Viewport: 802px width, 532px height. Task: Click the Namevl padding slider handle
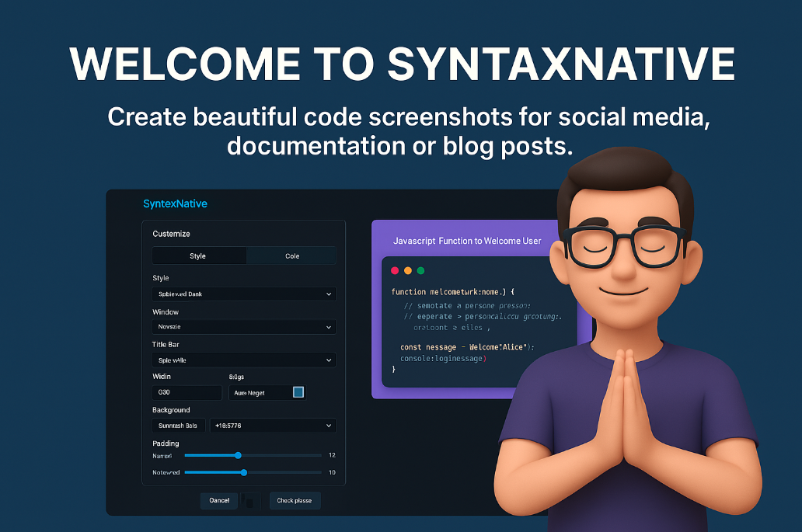238,455
